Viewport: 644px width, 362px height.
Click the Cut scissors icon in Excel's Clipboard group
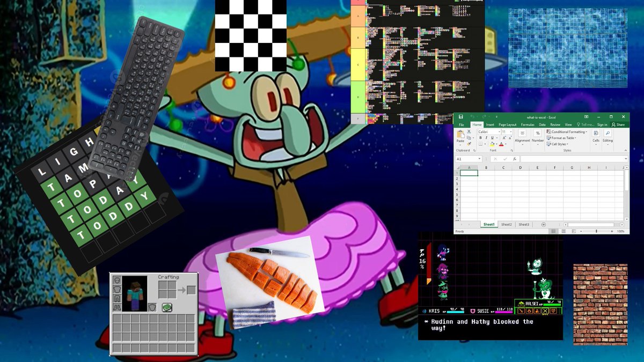[x=469, y=131]
